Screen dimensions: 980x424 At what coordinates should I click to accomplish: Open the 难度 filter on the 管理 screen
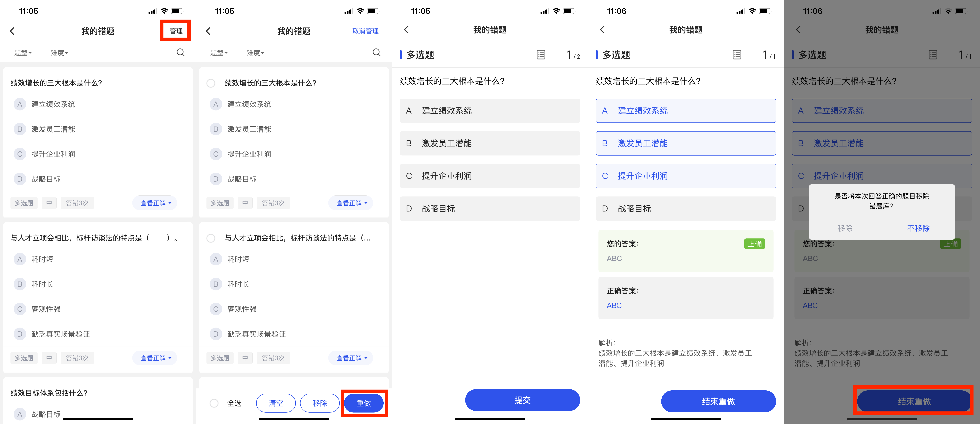click(60, 53)
